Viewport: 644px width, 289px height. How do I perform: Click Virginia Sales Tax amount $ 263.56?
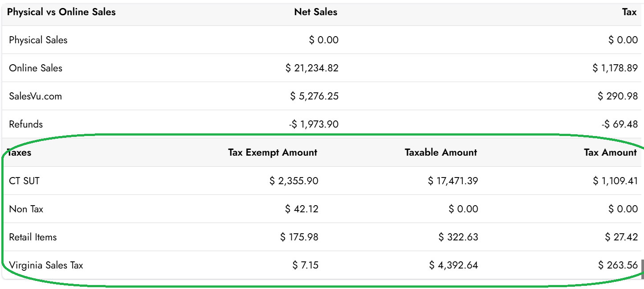pos(618,265)
